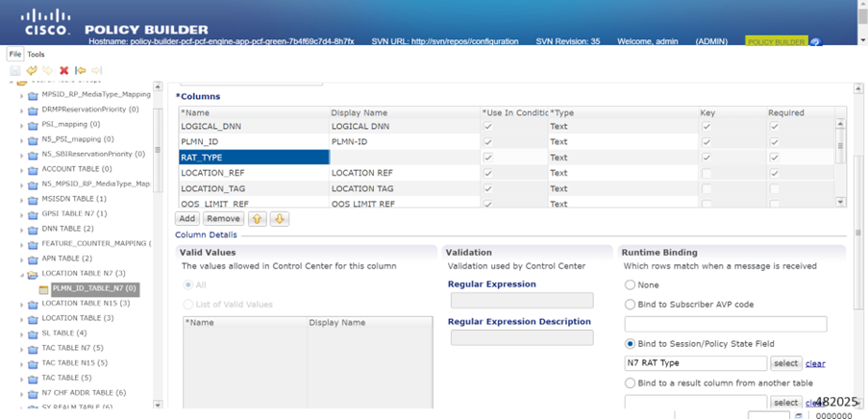
Task: Select the RAT_TYPE name cell
Action: pos(254,158)
